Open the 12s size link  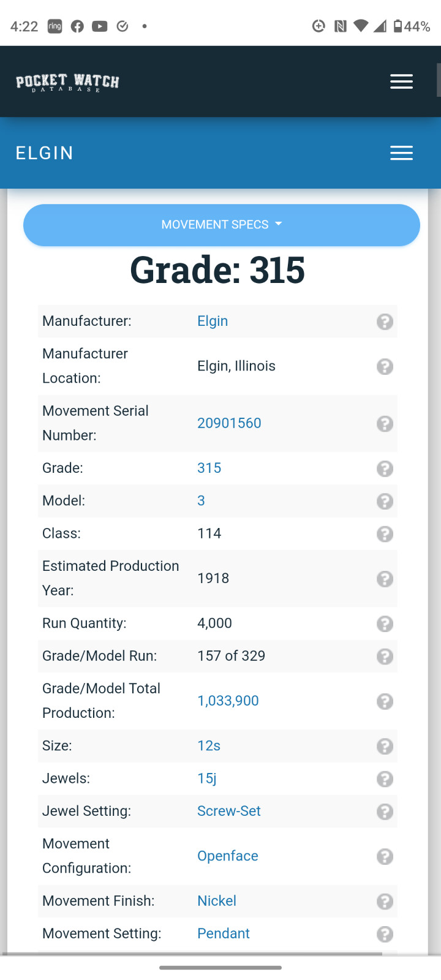[209, 745]
